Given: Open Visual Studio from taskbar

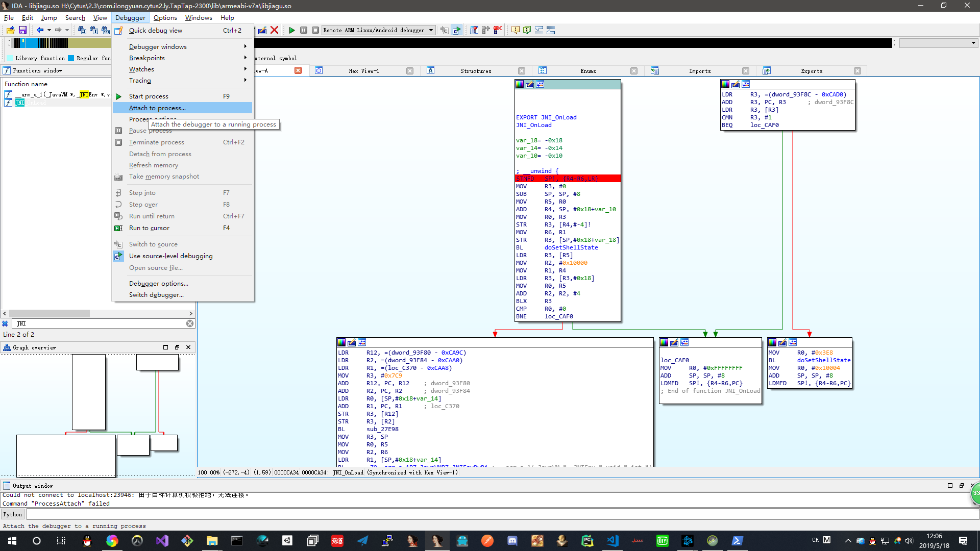Looking at the screenshot, I should (162, 541).
